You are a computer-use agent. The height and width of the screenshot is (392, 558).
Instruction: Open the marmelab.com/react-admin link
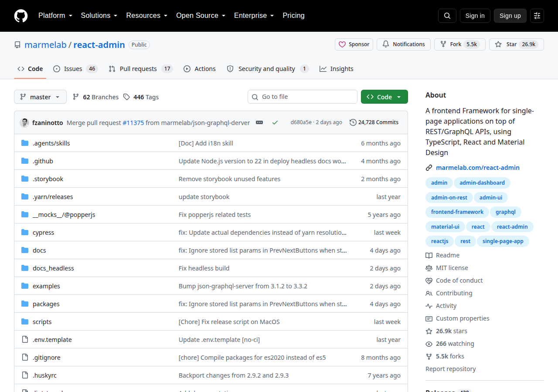(478, 168)
